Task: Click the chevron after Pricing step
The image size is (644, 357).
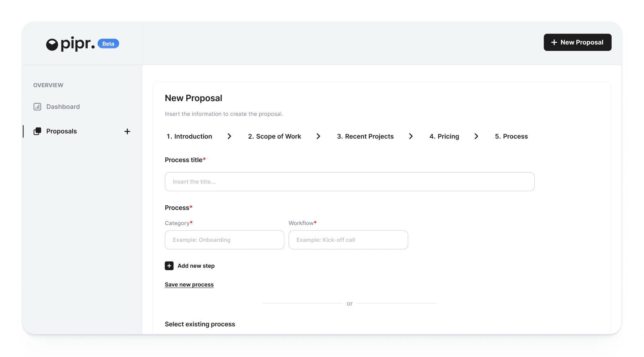Action: point(476,136)
